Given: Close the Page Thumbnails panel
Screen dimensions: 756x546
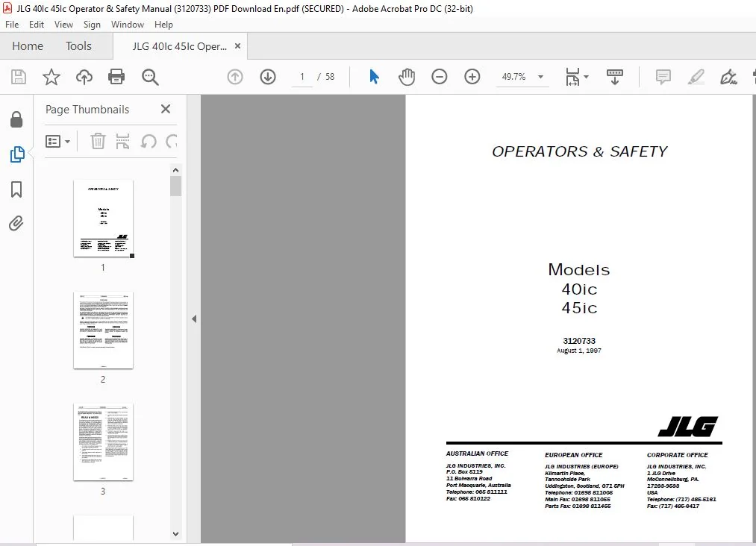Looking at the screenshot, I should (x=166, y=109).
